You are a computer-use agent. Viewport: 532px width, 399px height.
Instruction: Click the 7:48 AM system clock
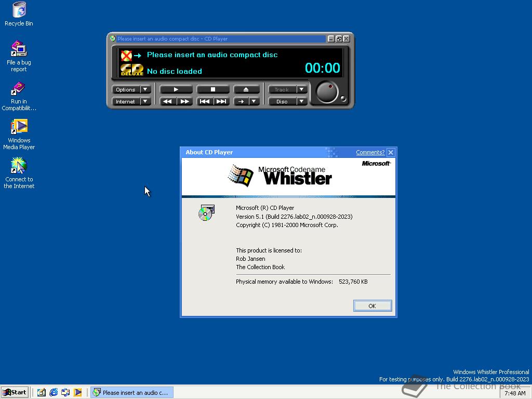pos(515,393)
